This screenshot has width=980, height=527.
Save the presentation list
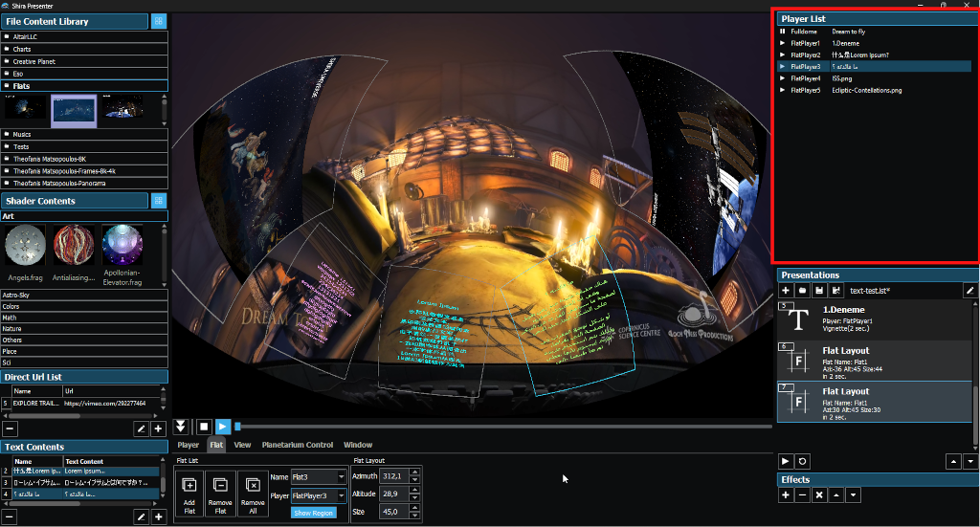[819, 291]
